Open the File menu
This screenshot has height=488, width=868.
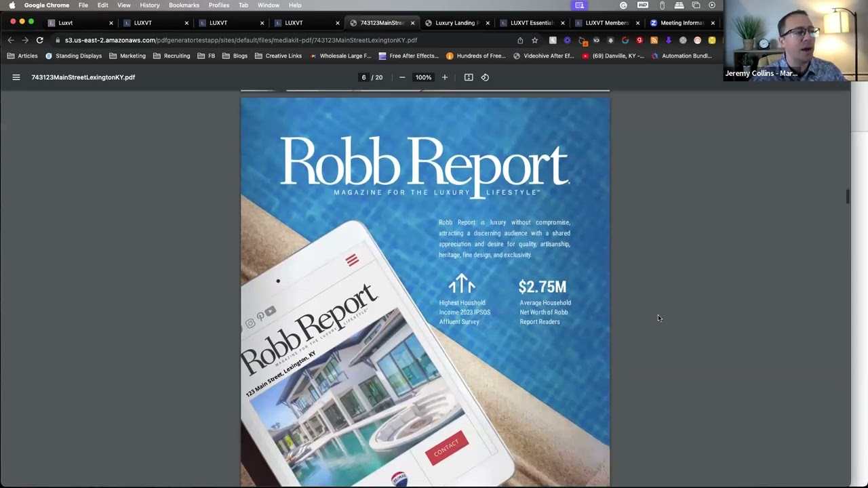83,5
